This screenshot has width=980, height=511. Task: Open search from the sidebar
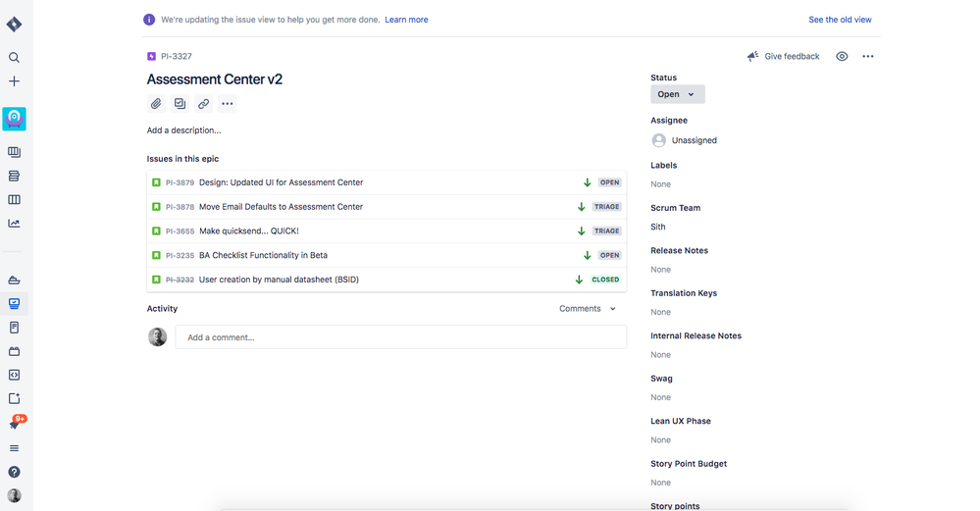[x=14, y=58]
